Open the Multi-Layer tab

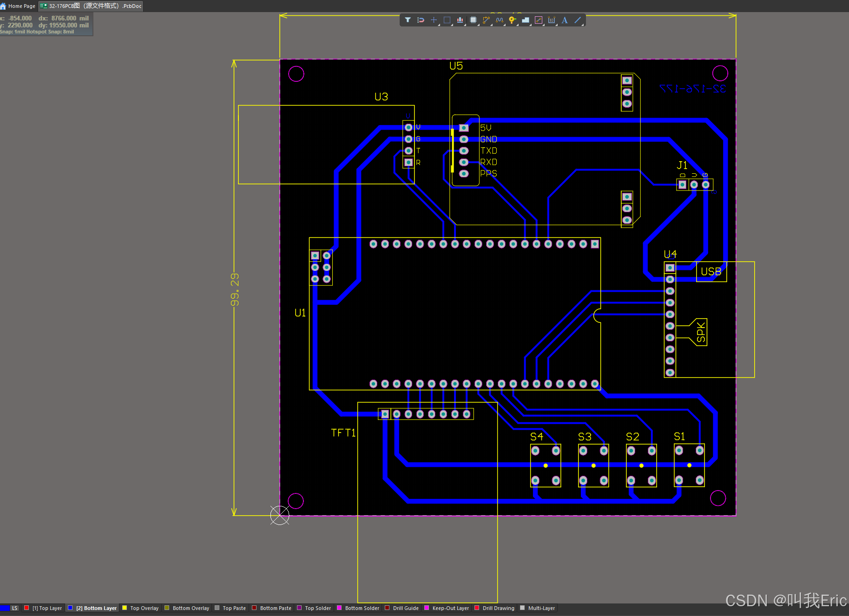pyautogui.click(x=537, y=608)
